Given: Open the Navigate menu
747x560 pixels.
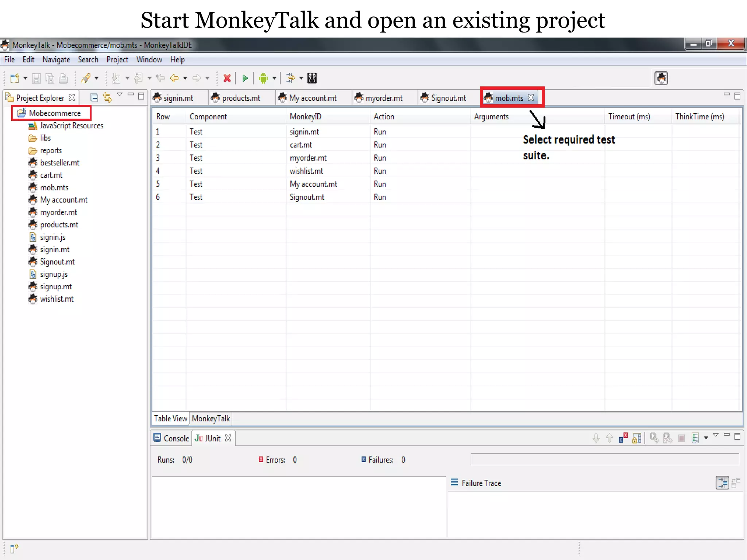Looking at the screenshot, I should (x=56, y=59).
